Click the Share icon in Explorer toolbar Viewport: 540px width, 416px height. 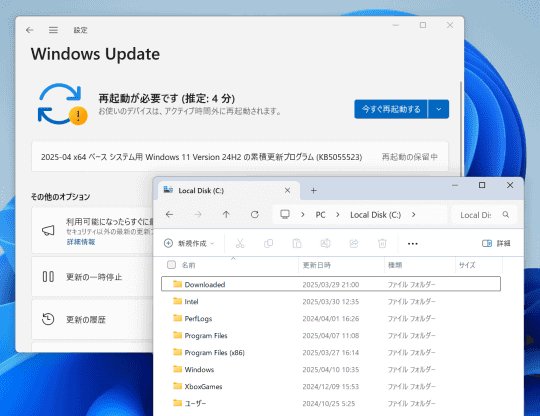354,243
